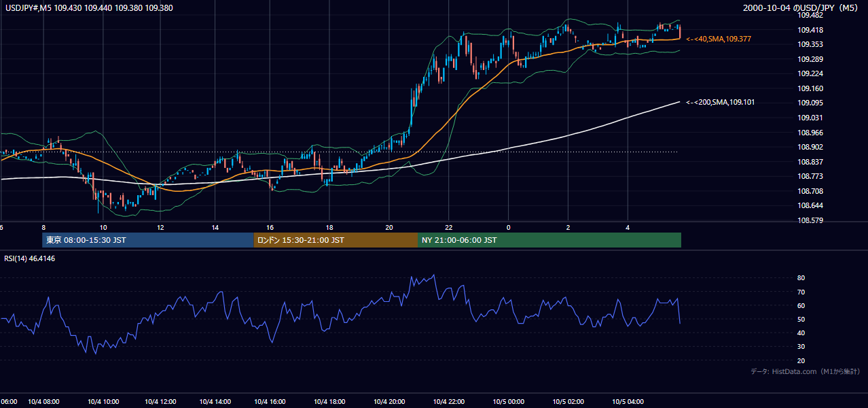Click the bottom timestamp 10/5 02:00
Viewport: 868px width, 408px height.
click(569, 402)
